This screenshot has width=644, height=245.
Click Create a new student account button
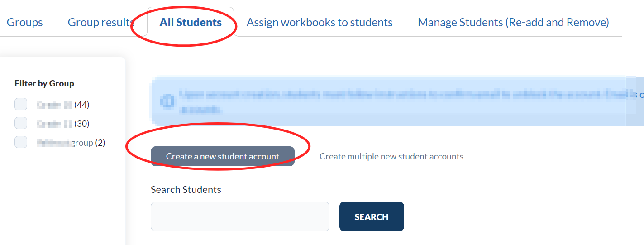click(222, 156)
